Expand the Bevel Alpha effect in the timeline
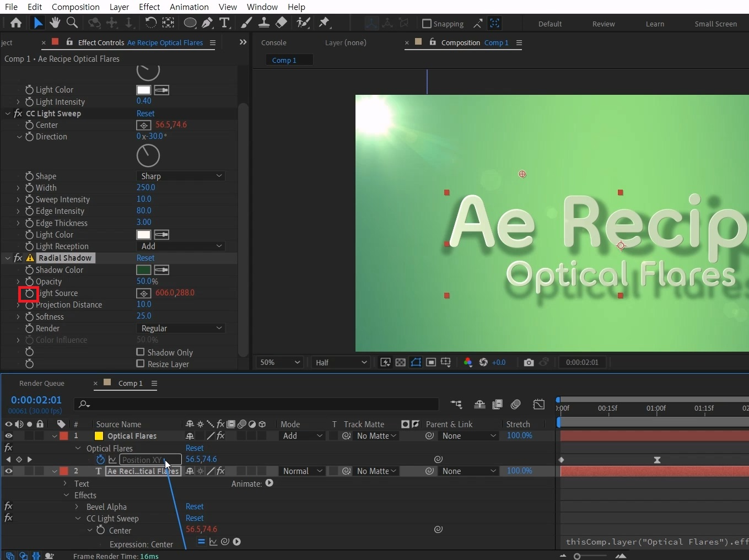The height and width of the screenshot is (560, 749). click(77, 507)
